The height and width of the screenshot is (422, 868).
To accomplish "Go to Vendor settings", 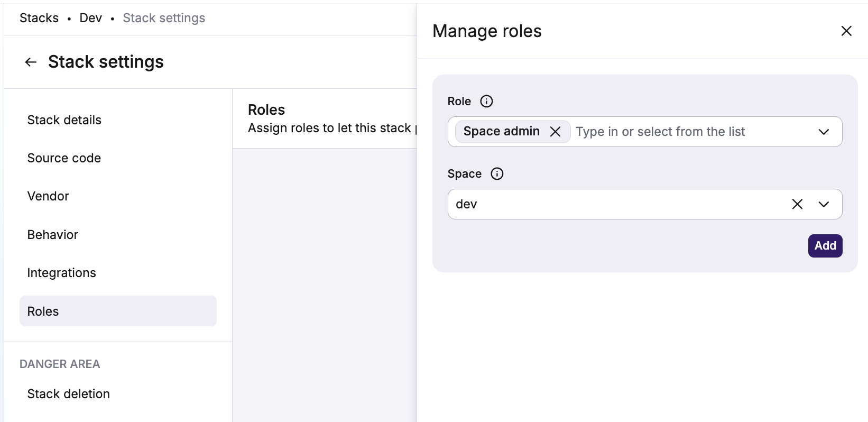I will (x=48, y=196).
